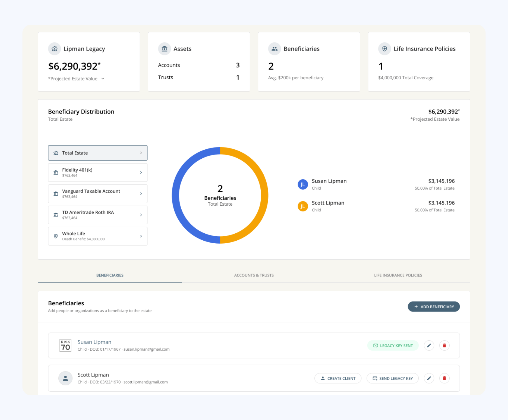Screen dimensions: 508x420
Task: Click the center label of the donut chart
Action: [x=220, y=195]
